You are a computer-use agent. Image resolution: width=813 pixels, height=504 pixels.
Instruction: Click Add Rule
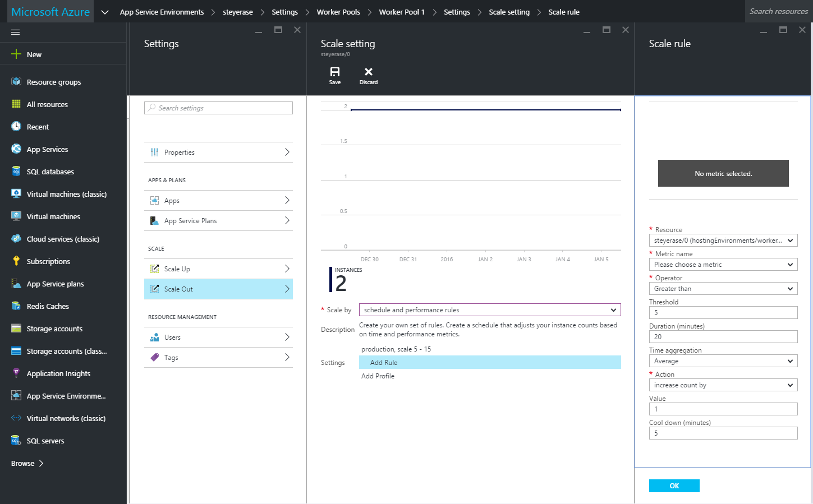tap(490, 362)
